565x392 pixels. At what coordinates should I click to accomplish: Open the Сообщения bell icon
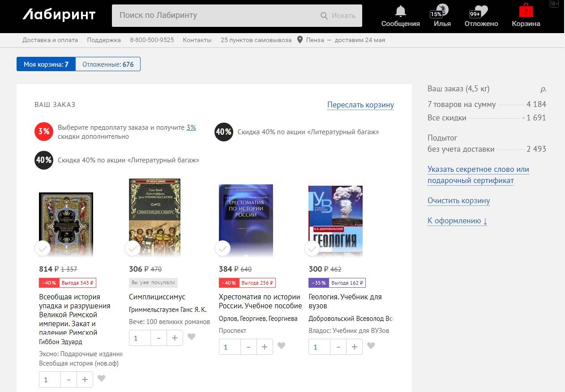tap(400, 11)
